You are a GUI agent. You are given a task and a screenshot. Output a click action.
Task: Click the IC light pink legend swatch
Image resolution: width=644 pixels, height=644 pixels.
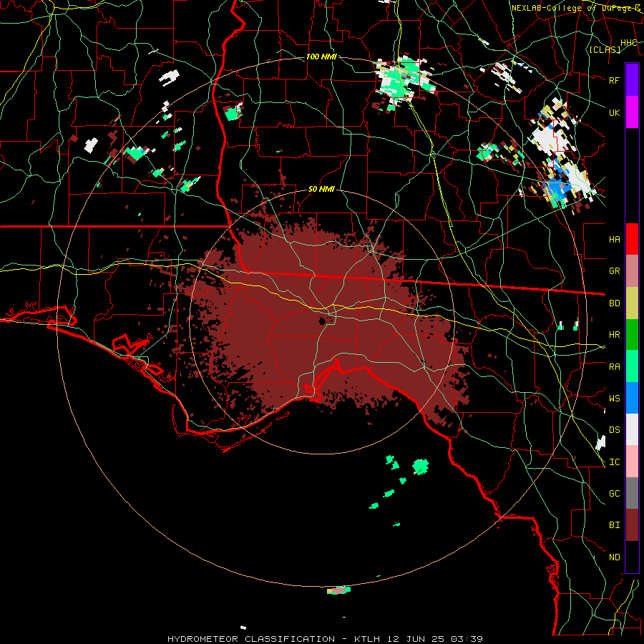point(632,462)
